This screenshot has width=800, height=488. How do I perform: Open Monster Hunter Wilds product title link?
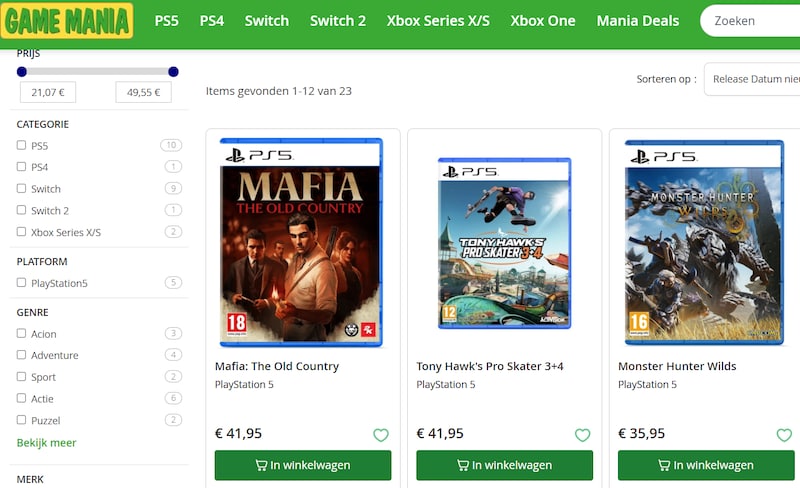tap(677, 366)
